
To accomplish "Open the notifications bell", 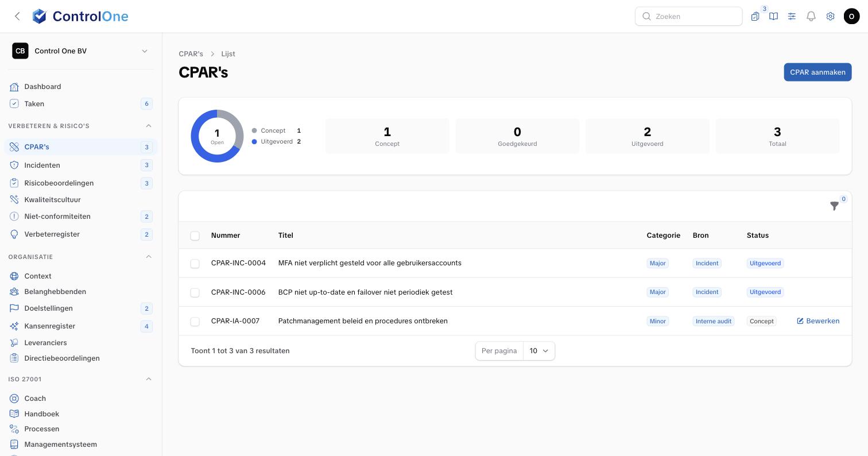I will click(811, 16).
